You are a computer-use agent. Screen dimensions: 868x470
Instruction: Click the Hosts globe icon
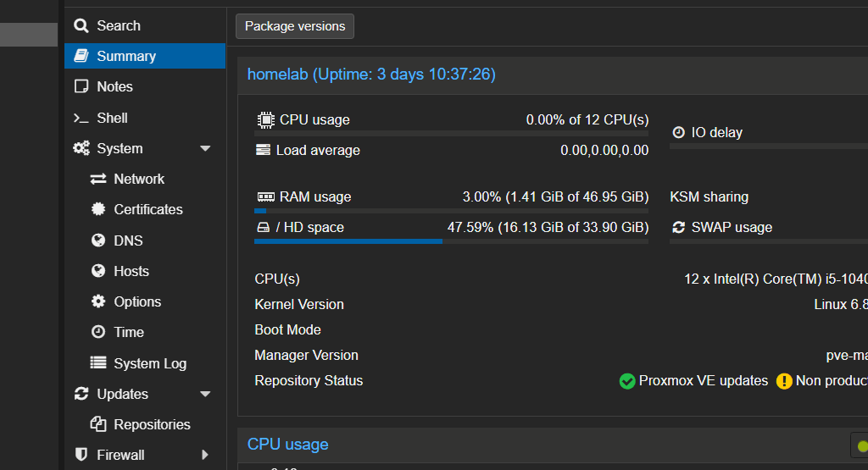[98, 270]
